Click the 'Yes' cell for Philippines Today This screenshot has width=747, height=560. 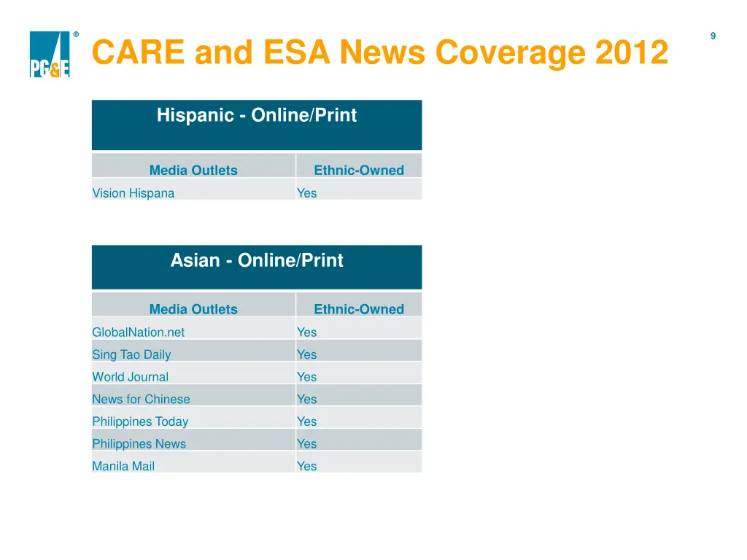(x=359, y=418)
